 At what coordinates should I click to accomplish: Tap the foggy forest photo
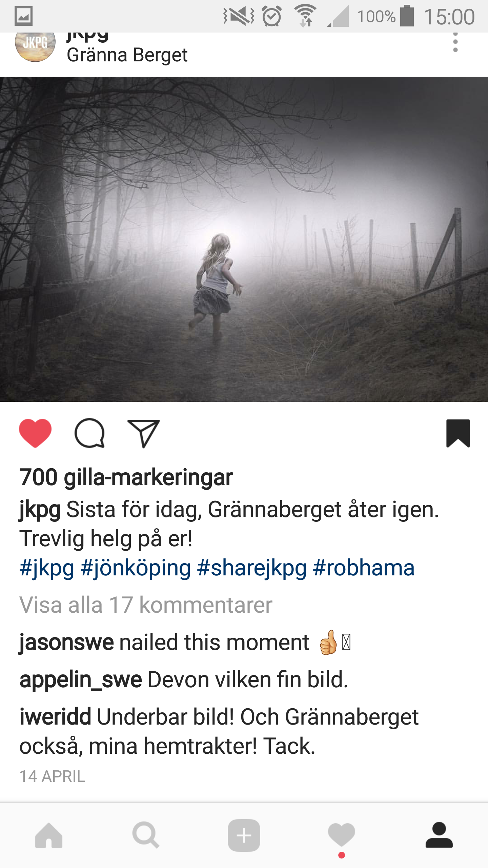[244, 239]
